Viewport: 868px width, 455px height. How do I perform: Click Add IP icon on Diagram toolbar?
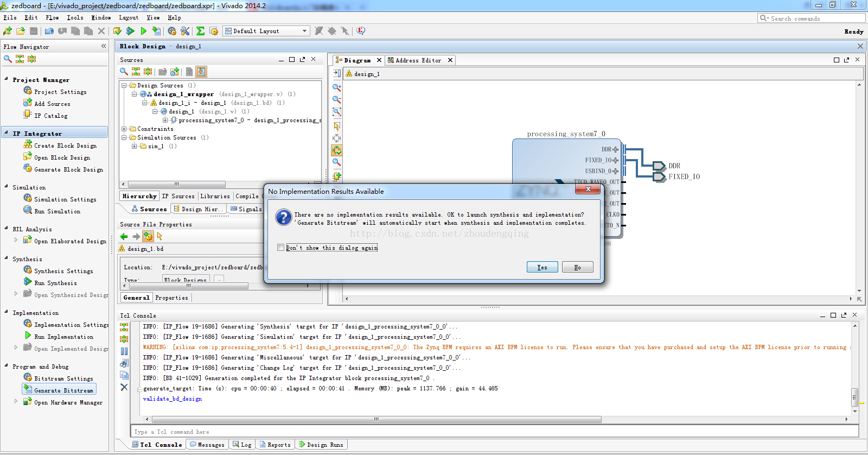[x=337, y=176]
